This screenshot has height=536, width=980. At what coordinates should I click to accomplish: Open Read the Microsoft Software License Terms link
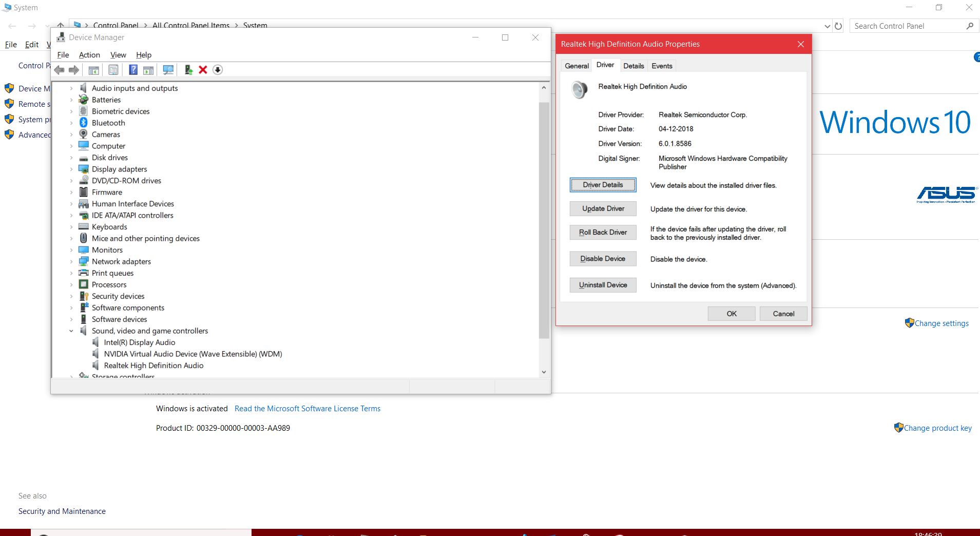[308, 409]
